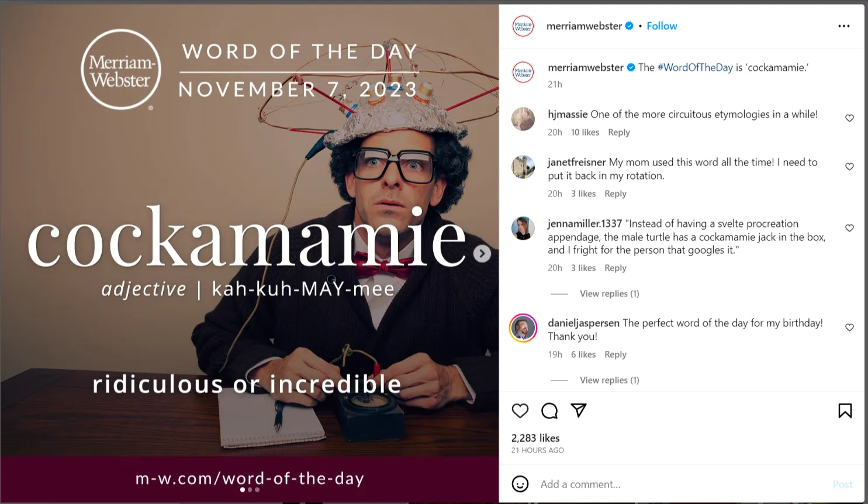Follow the merriamwebster account
This screenshot has height=504, width=868.
coord(662,26)
